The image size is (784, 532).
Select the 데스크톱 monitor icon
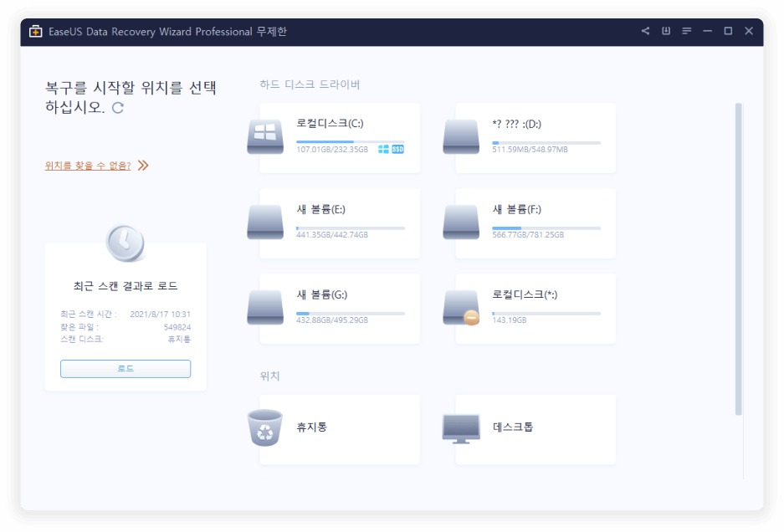point(461,427)
